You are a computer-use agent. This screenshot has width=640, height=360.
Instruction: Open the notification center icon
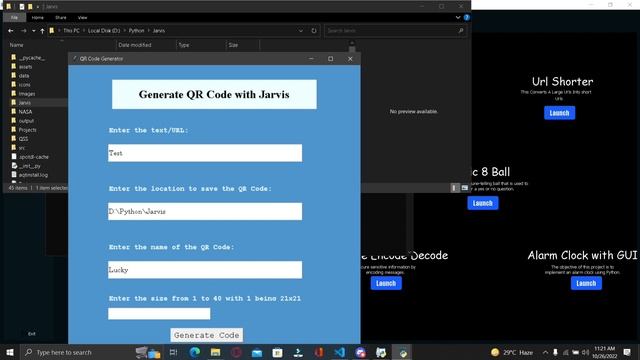(x=627, y=352)
